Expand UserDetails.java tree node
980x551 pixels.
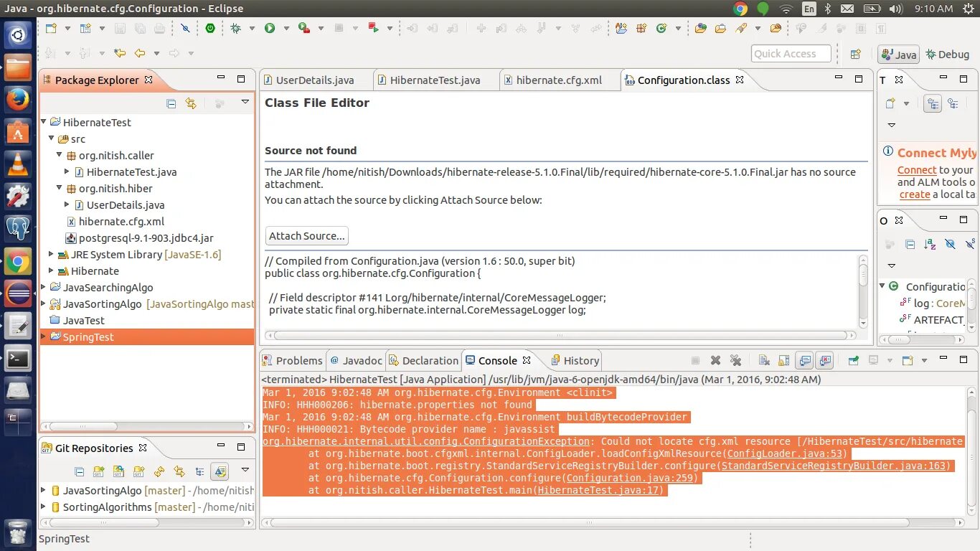tap(67, 204)
